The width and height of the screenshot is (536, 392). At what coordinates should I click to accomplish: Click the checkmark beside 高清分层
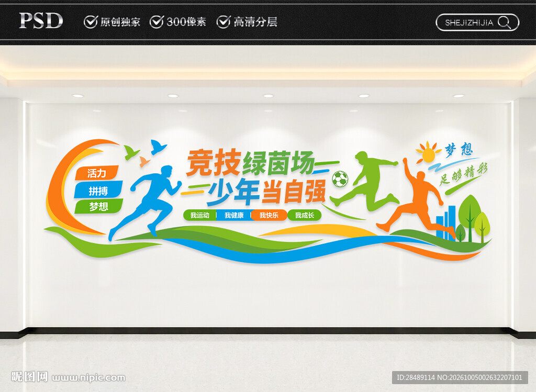[x=223, y=22]
